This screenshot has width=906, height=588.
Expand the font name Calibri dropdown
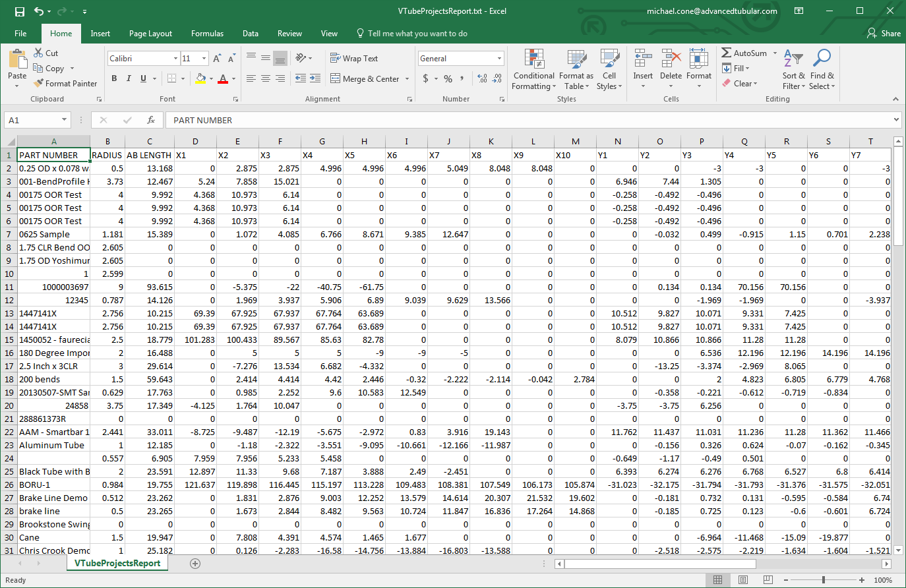tap(175, 59)
